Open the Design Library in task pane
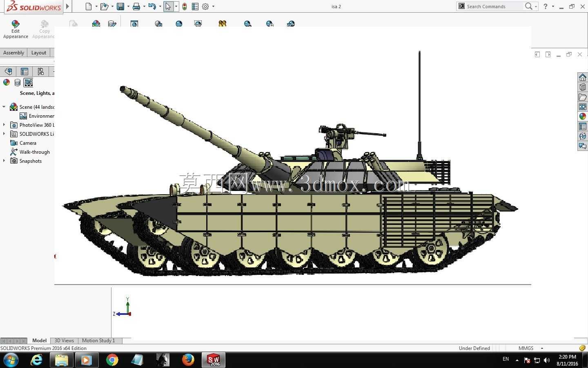588x368 pixels. click(x=583, y=87)
